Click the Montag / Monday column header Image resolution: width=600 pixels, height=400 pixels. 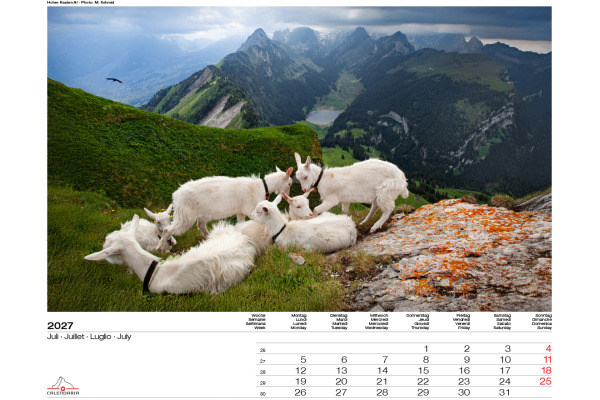coord(298,322)
